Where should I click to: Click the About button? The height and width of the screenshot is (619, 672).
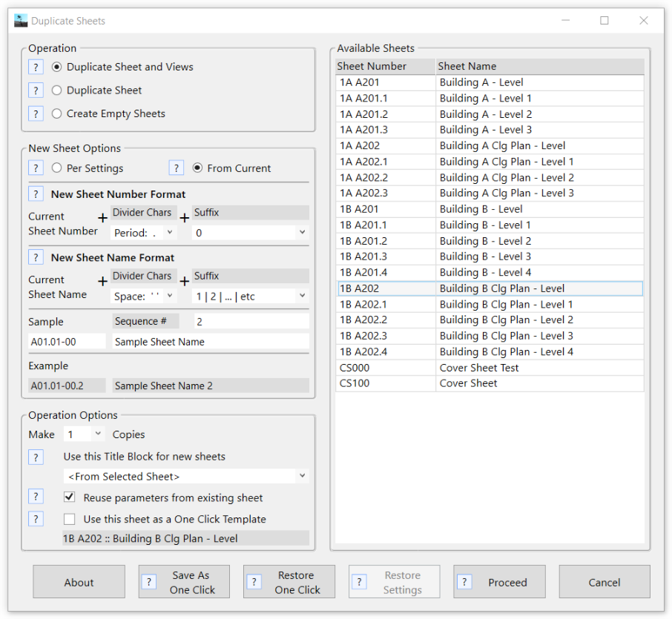coord(79,582)
